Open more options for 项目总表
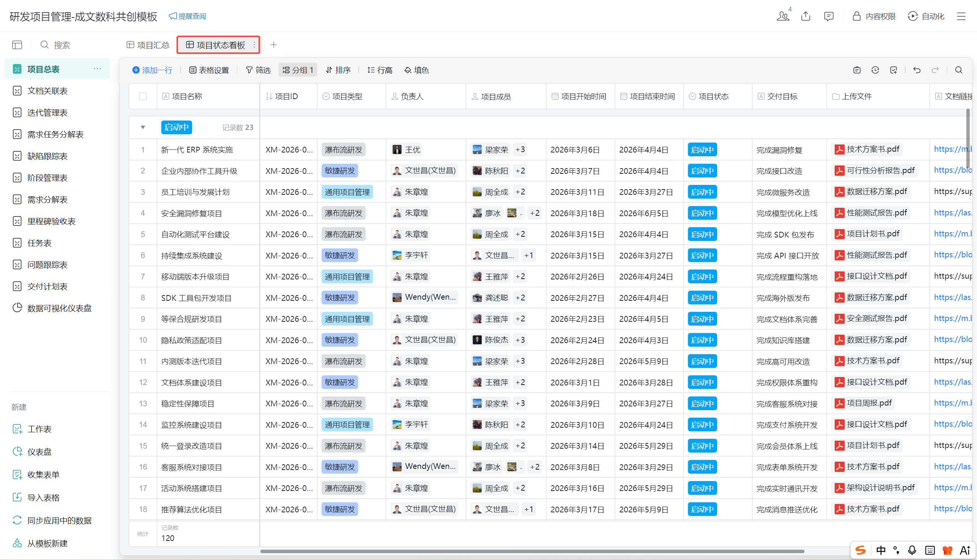 click(x=97, y=69)
